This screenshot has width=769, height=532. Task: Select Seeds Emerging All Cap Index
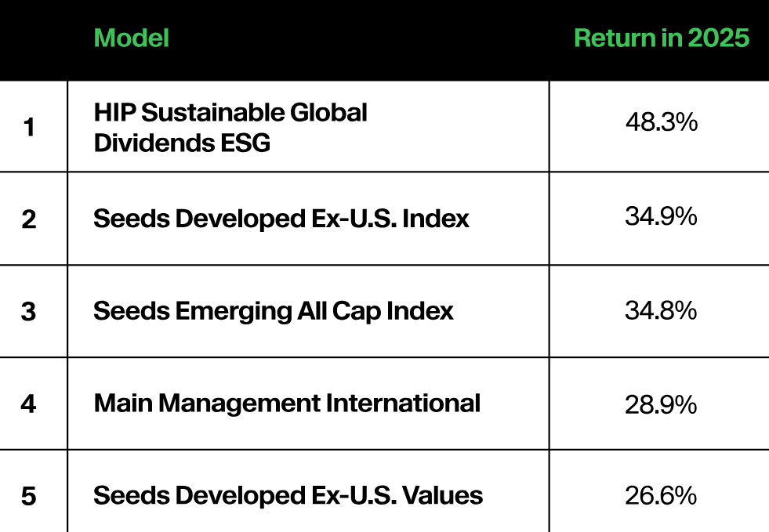(x=273, y=311)
